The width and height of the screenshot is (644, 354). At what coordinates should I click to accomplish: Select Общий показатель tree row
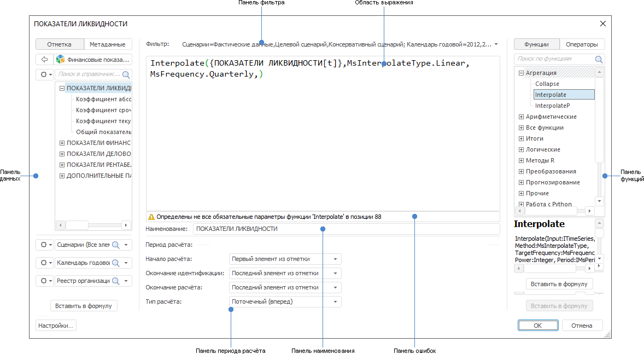103,131
